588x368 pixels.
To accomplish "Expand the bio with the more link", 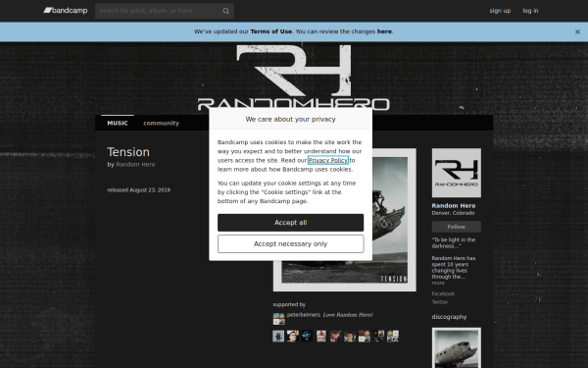I will [x=438, y=284].
